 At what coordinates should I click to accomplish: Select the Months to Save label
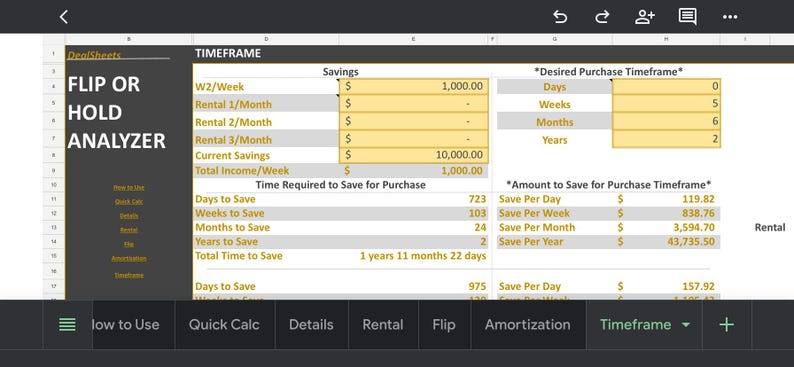tap(233, 227)
